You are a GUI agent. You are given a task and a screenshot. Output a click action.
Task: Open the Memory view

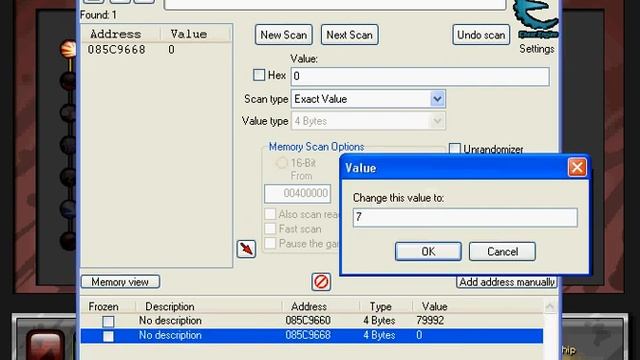(x=120, y=282)
